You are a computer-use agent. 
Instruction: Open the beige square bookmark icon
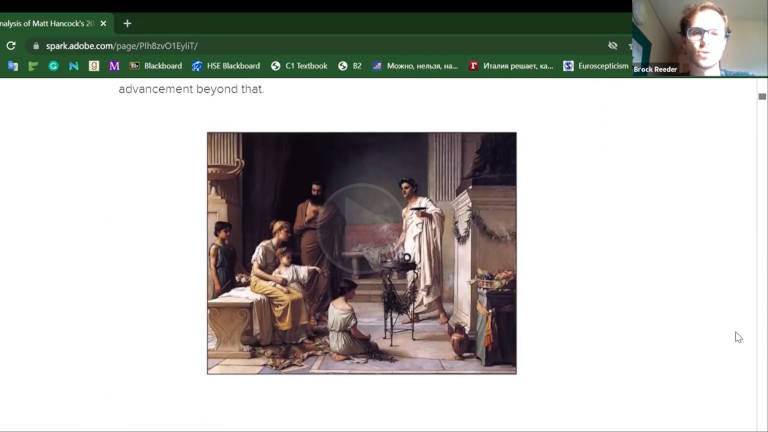(94, 66)
